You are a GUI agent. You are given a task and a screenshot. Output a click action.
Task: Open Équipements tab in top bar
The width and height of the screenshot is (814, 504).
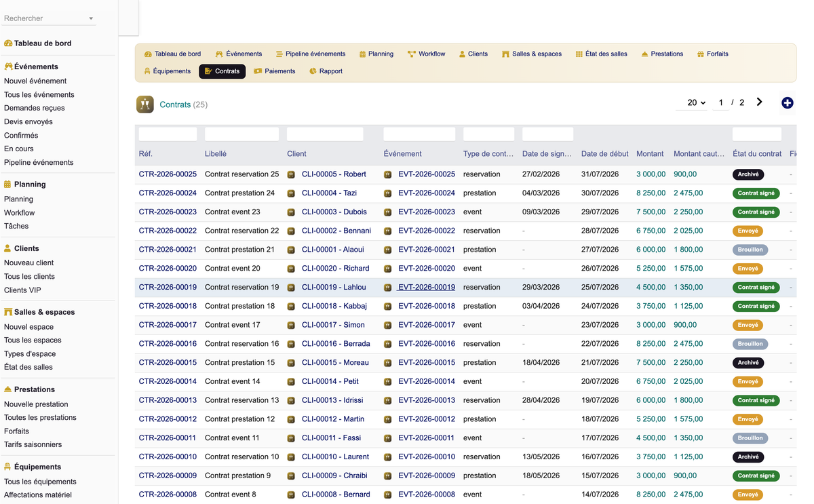click(x=168, y=71)
